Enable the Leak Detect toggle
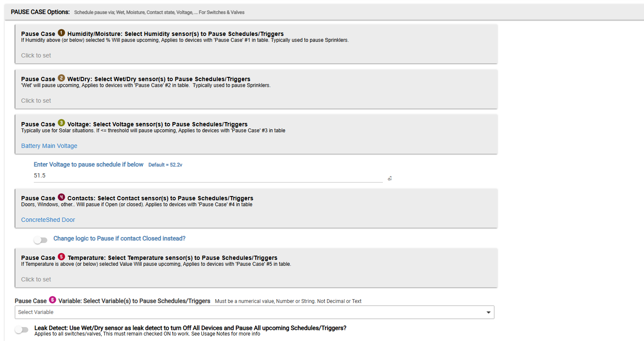Image resolution: width=644 pixels, height=341 pixels. (x=21, y=330)
